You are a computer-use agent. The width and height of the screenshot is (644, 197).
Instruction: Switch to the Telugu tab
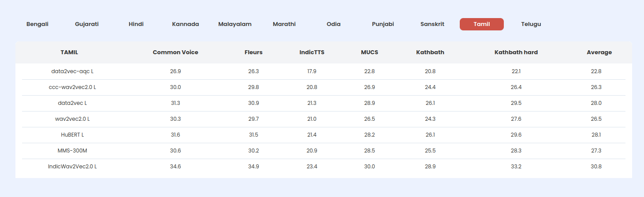click(531, 24)
